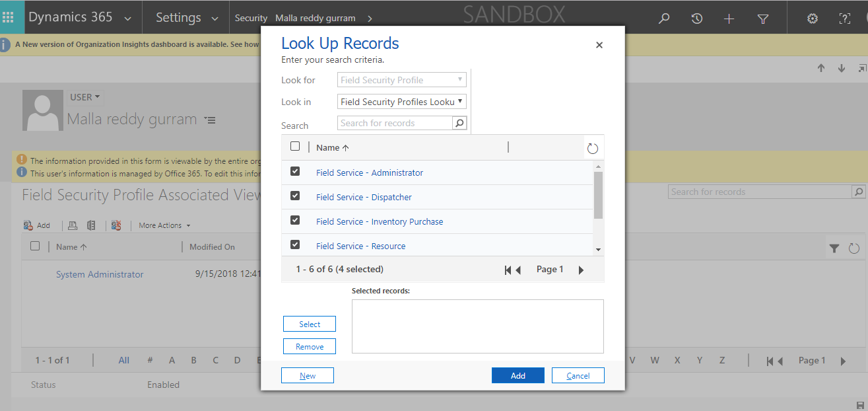Click the save icon at bottom right
The image size is (868, 411).
point(860,404)
